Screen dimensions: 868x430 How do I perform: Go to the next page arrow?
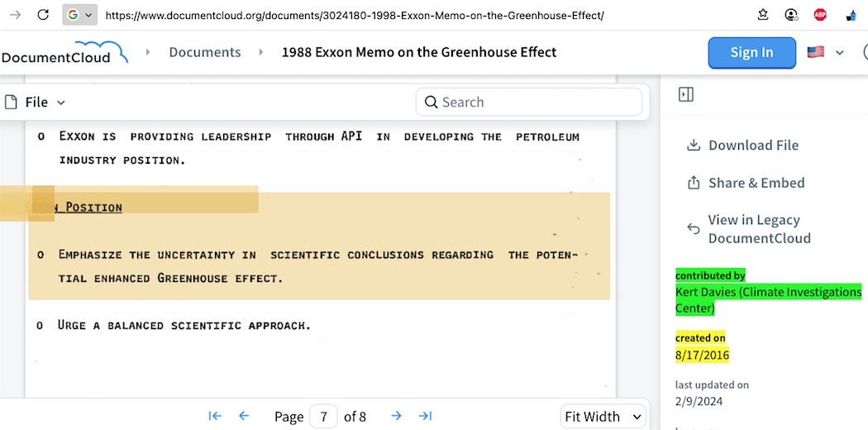[x=396, y=416]
